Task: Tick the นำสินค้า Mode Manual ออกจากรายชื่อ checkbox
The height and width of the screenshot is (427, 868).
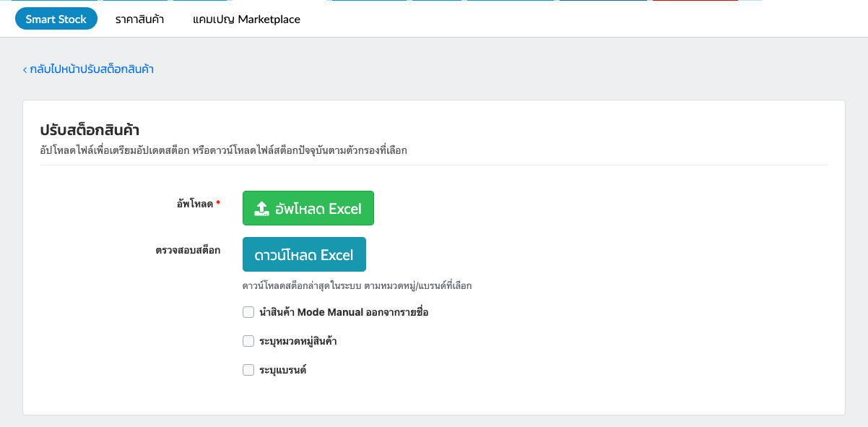Action: pos(248,312)
